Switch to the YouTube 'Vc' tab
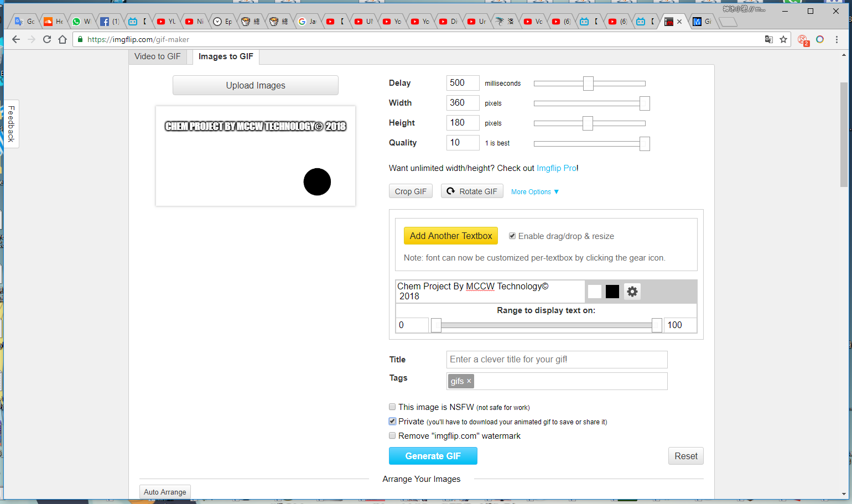The width and height of the screenshot is (852, 504). (x=533, y=22)
